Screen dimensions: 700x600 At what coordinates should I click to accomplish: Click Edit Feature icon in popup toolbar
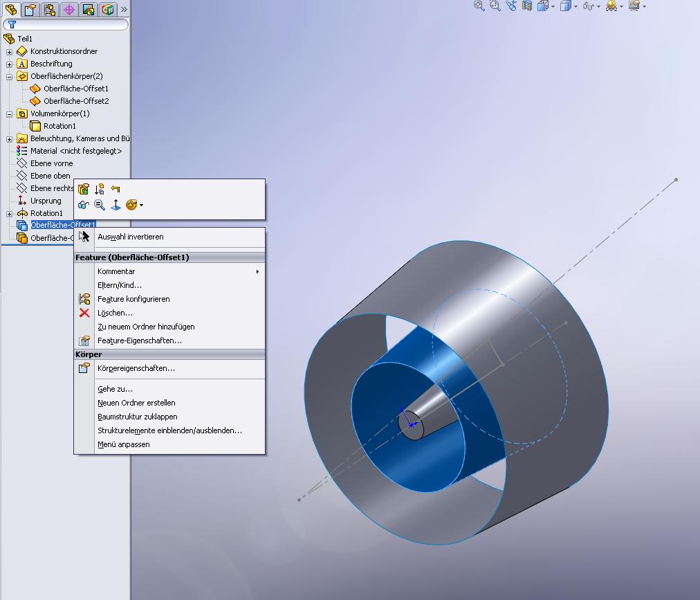pyautogui.click(x=84, y=189)
